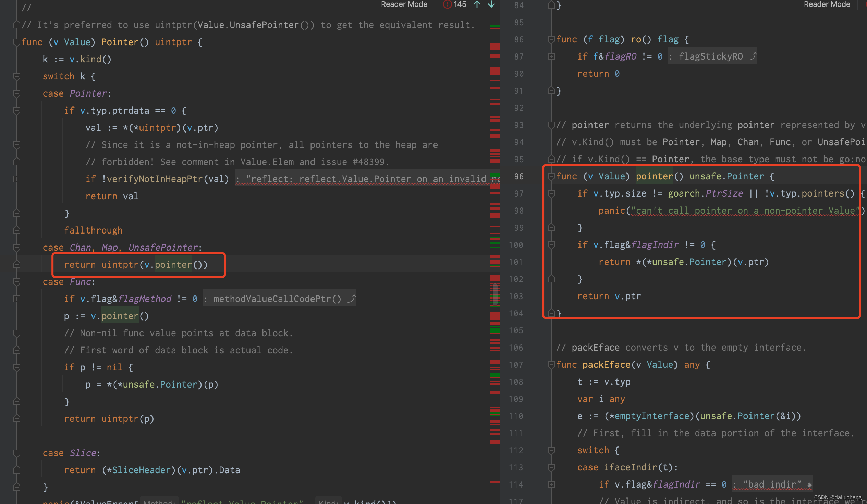Click Reader Mode in right editor
867x504 pixels.
pyautogui.click(x=827, y=4)
